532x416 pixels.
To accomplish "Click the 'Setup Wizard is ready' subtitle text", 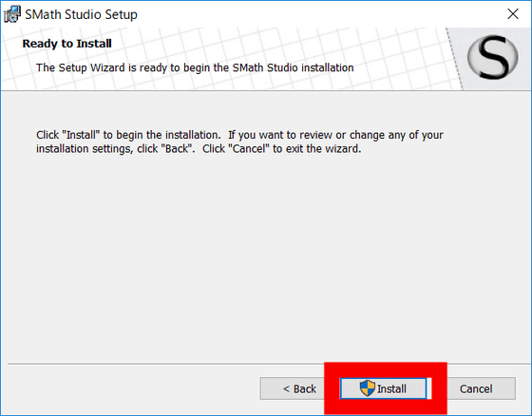I will [195, 67].
